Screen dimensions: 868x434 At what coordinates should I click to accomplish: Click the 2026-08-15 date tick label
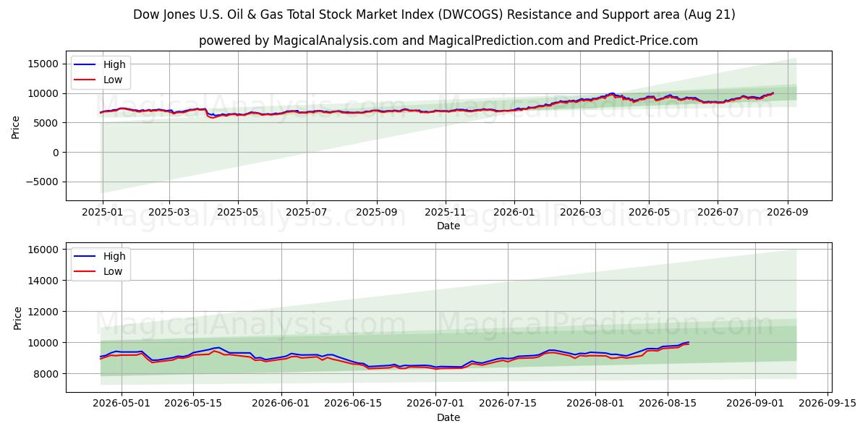click(668, 404)
